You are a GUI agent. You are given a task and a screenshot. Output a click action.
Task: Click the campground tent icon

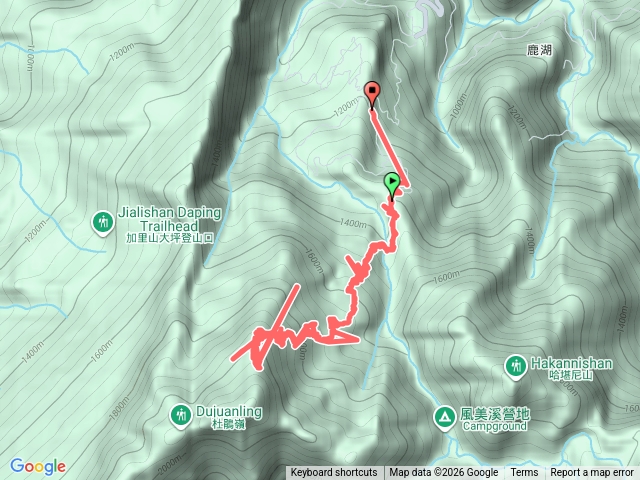coord(444,418)
